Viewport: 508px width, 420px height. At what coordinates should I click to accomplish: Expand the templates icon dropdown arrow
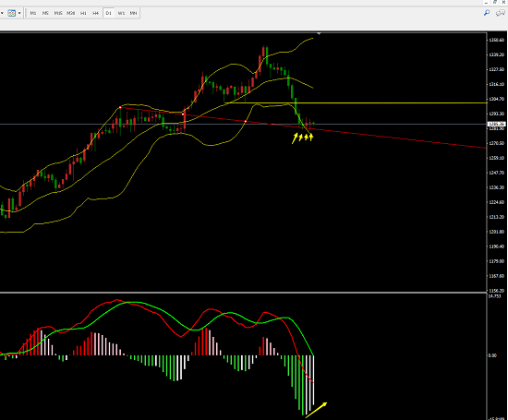tap(19, 13)
